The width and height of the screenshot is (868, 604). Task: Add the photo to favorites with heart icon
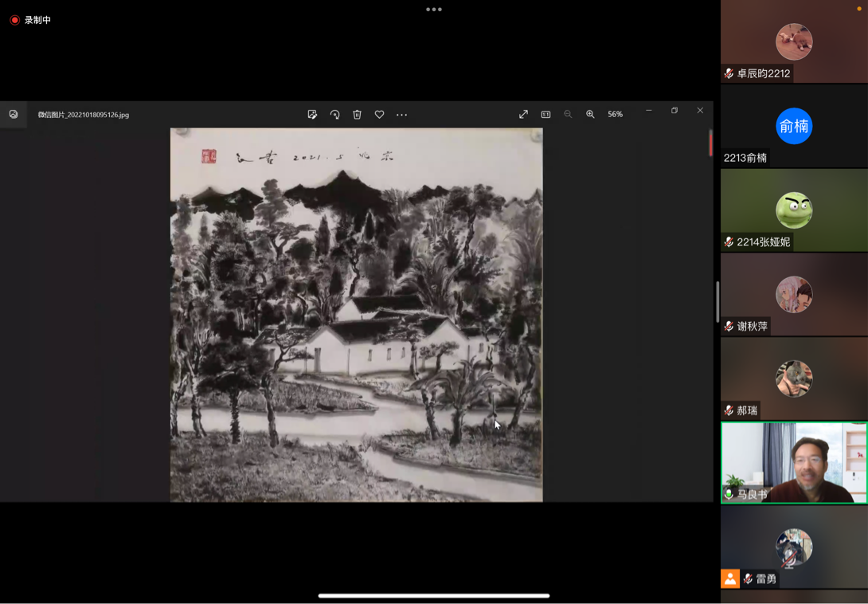point(379,115)
